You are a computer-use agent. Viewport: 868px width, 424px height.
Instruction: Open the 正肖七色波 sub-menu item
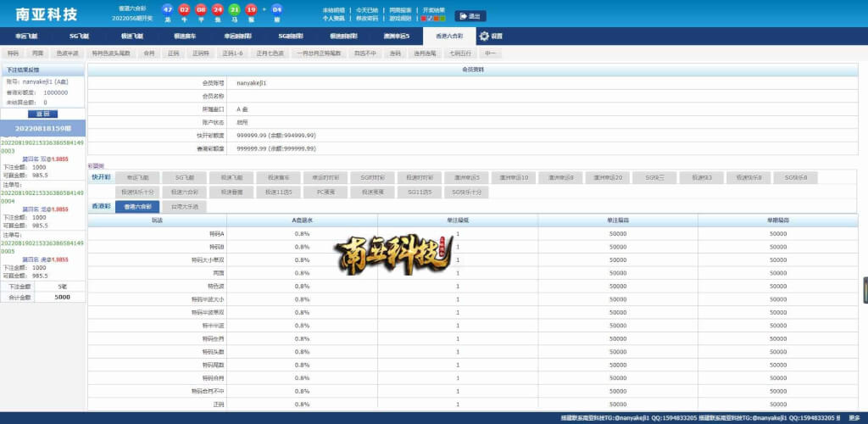(270, 53)
